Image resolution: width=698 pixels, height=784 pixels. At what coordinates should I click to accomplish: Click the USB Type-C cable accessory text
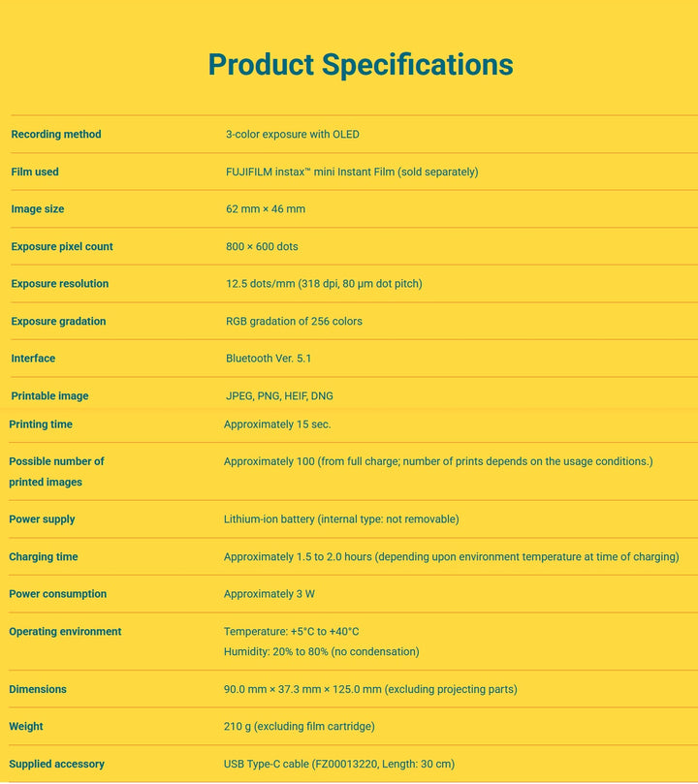339,765
